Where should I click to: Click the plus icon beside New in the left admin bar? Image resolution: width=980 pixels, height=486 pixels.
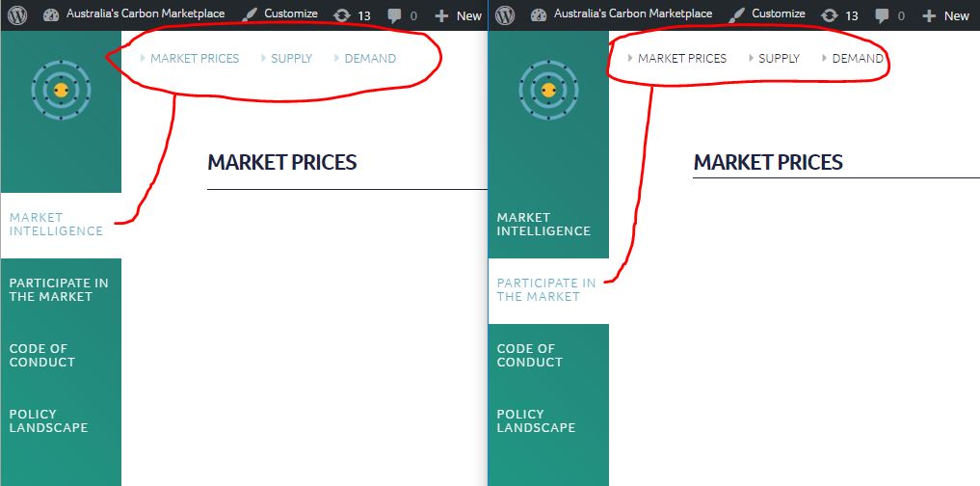[442, 15]
